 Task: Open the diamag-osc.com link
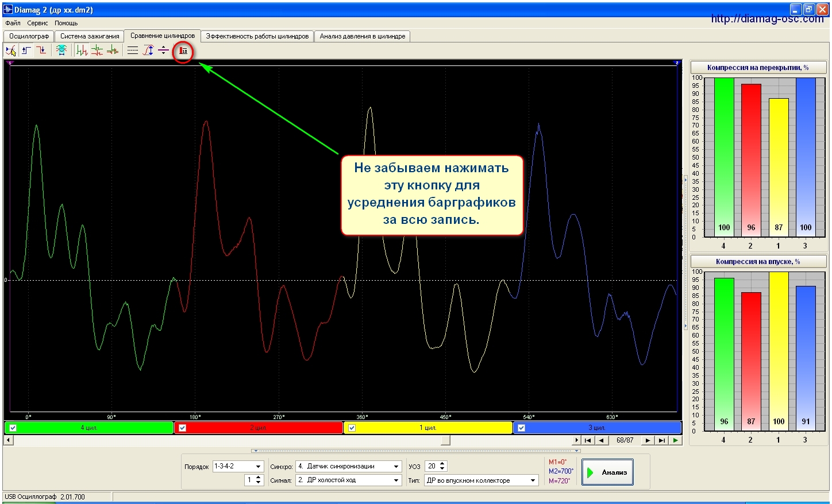click(x=767, y=19)
